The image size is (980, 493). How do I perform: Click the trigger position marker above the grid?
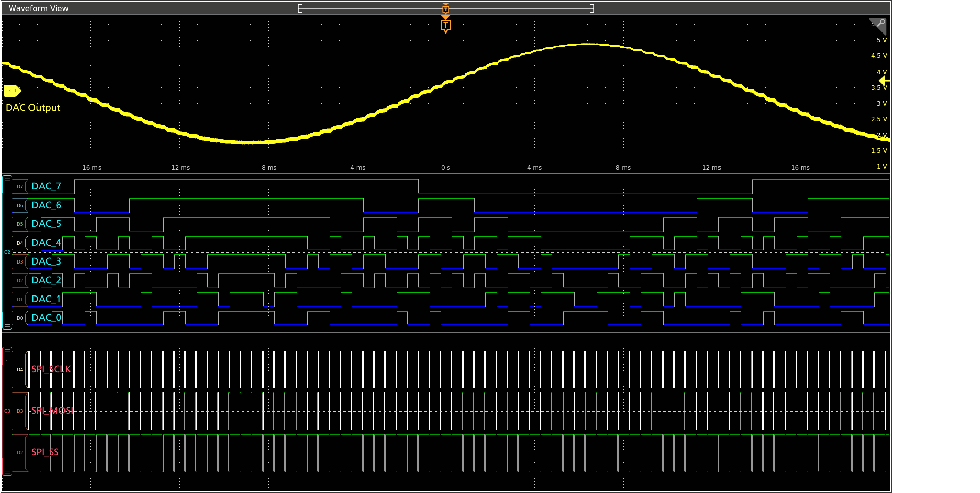coord(445,9)
